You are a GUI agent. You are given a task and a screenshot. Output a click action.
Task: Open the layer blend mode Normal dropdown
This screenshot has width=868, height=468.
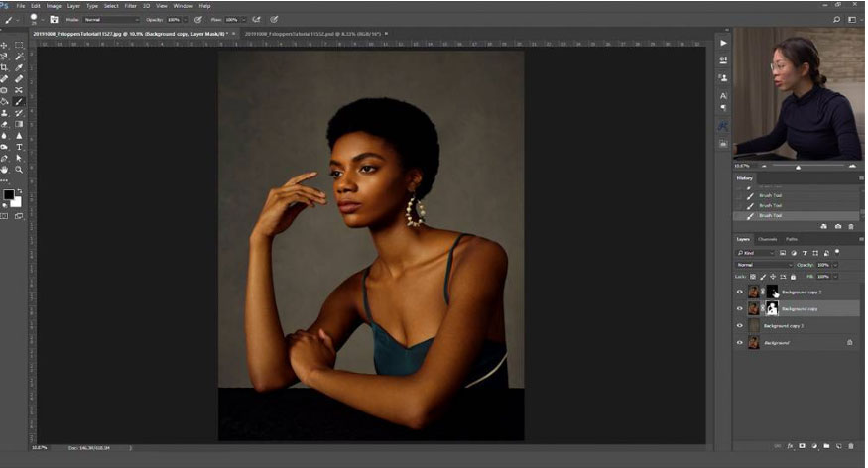[766, 265]
